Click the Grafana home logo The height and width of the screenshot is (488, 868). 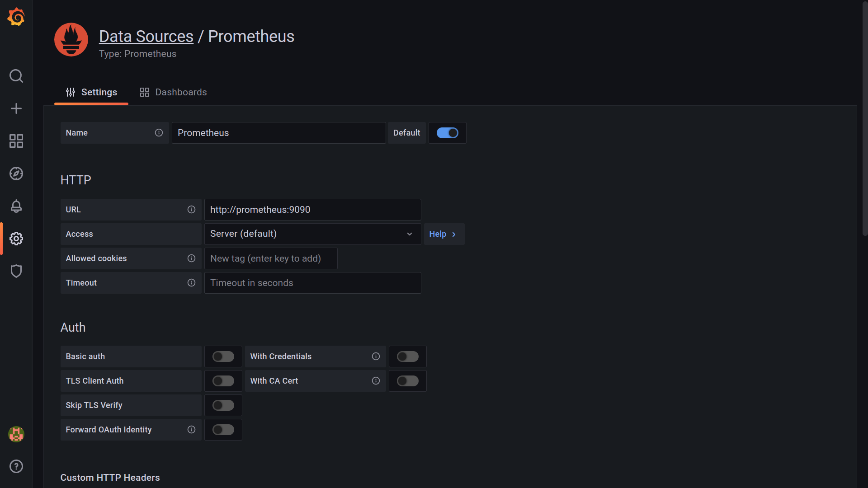[16, 17]
